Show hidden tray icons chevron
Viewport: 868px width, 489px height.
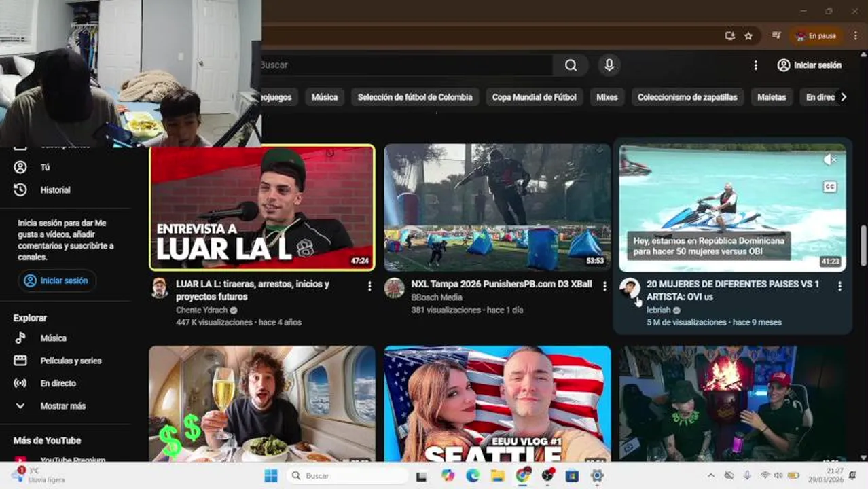pyautogui.click(x=711, y=475)
